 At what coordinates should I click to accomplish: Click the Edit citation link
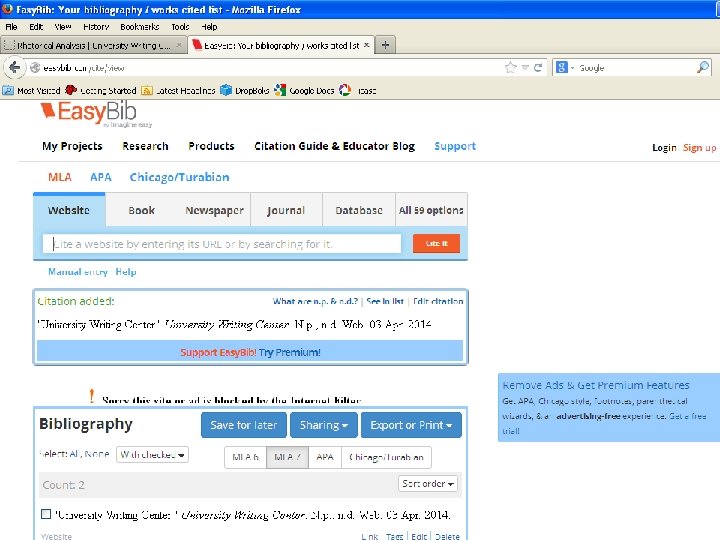[x=438, y=301]
